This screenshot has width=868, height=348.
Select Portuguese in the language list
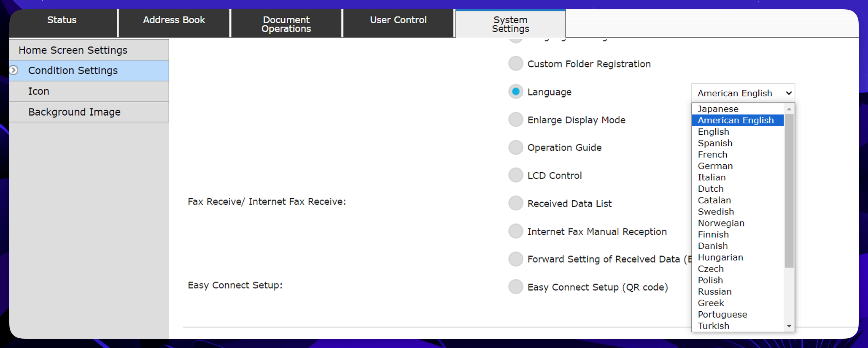[x=738, y=314]
